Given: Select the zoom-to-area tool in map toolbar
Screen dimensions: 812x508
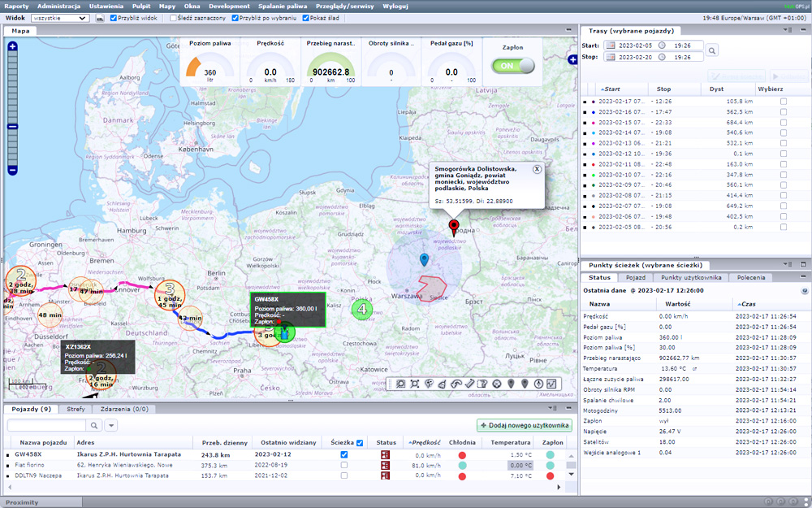Looking at the screenshot, I should coord(400,384).
